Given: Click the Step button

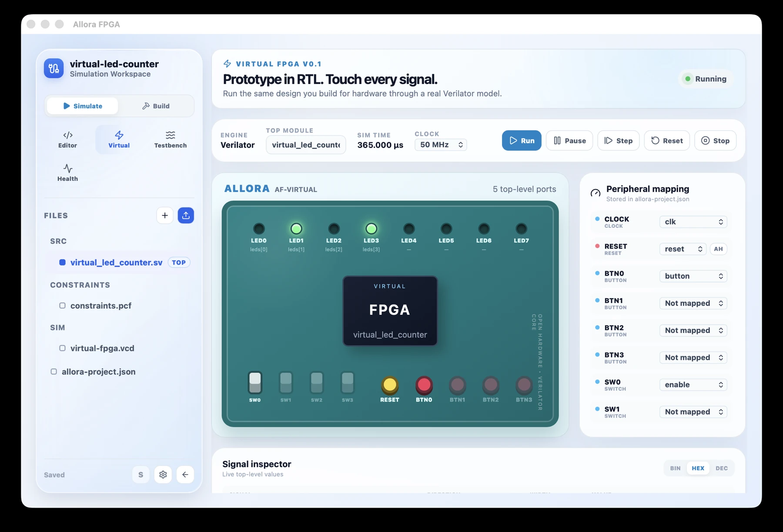Looking at the screenshot, I should click(x=618, y=140).
